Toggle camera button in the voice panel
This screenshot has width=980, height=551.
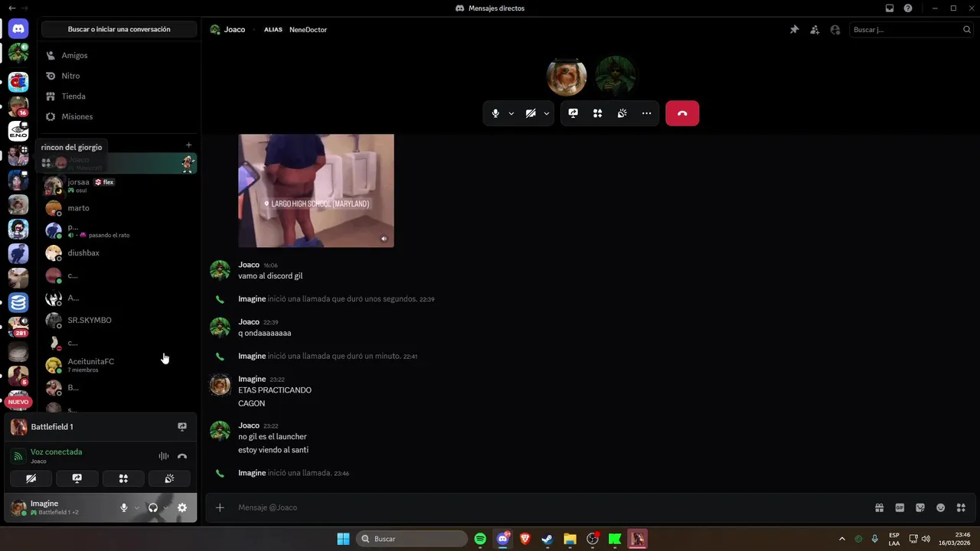[x=31, y=478]
